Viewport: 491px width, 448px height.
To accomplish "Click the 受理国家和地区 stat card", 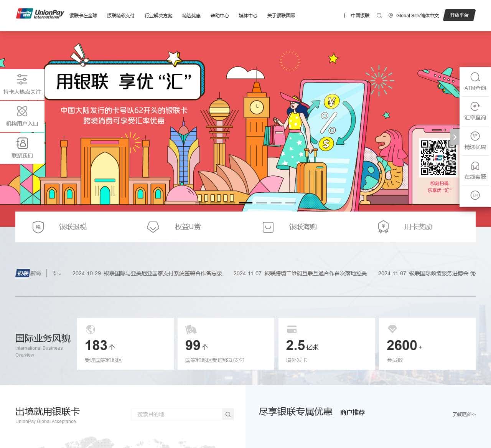I will coord(125,344).
